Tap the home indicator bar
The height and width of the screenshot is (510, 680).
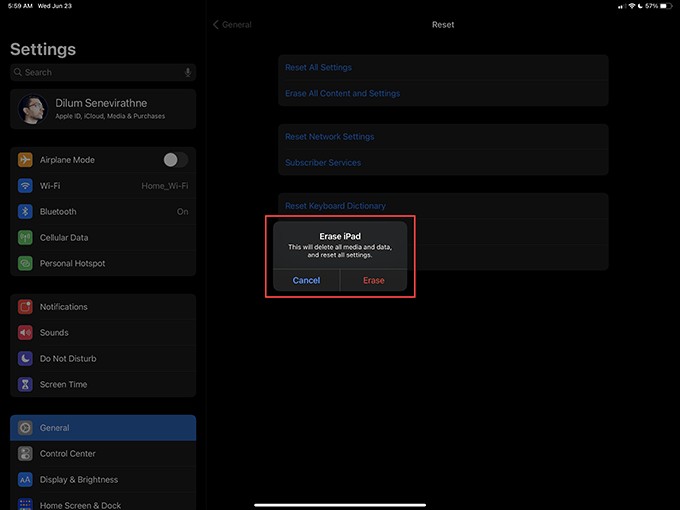click(x=340, y=505)
